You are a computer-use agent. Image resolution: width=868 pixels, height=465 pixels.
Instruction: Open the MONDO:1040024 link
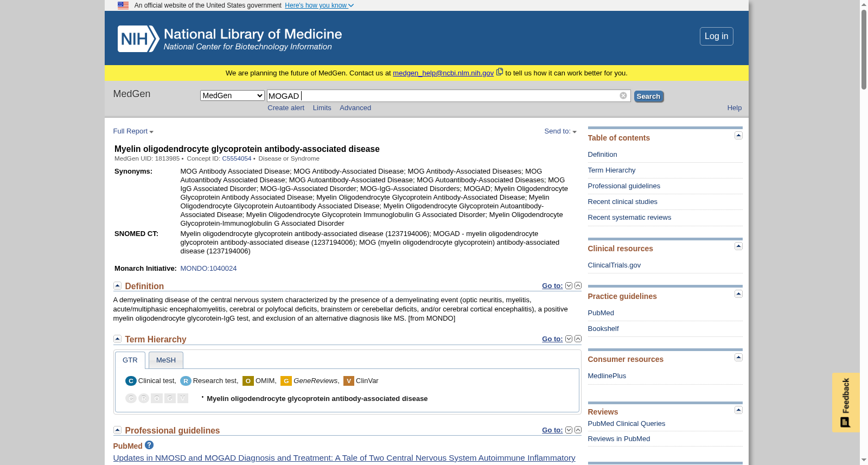[208, 269]
